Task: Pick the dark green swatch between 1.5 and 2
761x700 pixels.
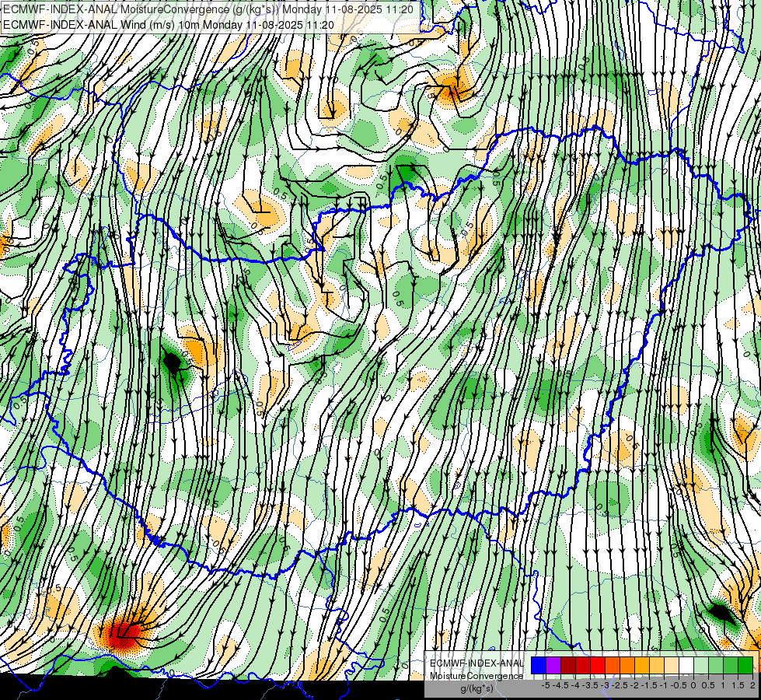Action: [745, 666]
